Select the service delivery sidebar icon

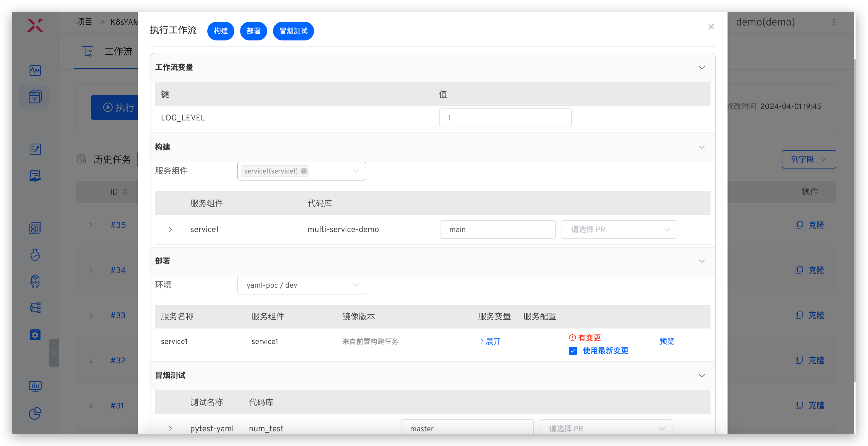35,175
